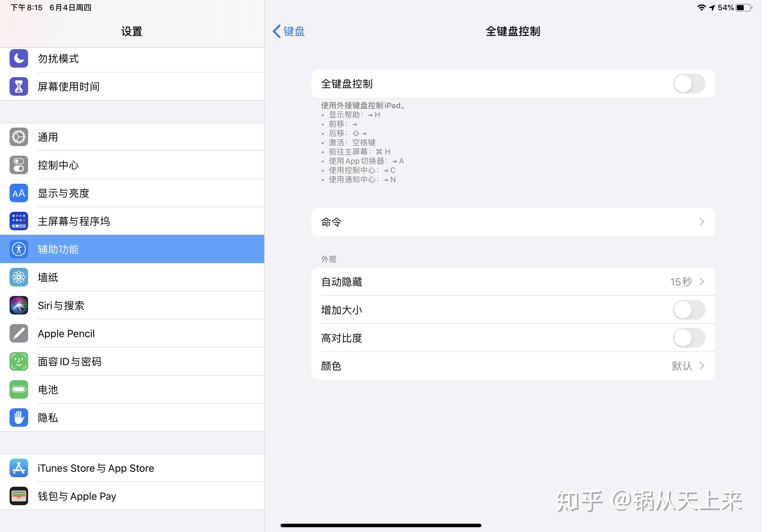Tap the 下午8:15 clock in status bar
762x532 pixels.
26,8
